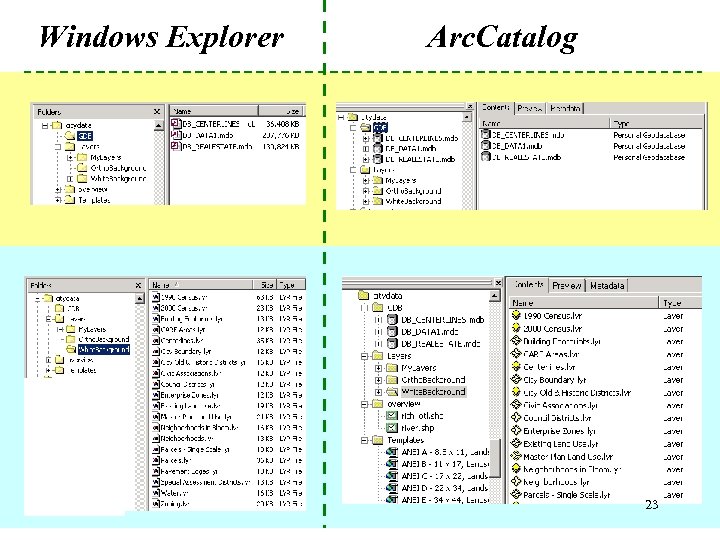The image size is (720, 540).
Task: Collapse the overview folder in lower ArcCatalog tree
Action: (x=364, y=404)
